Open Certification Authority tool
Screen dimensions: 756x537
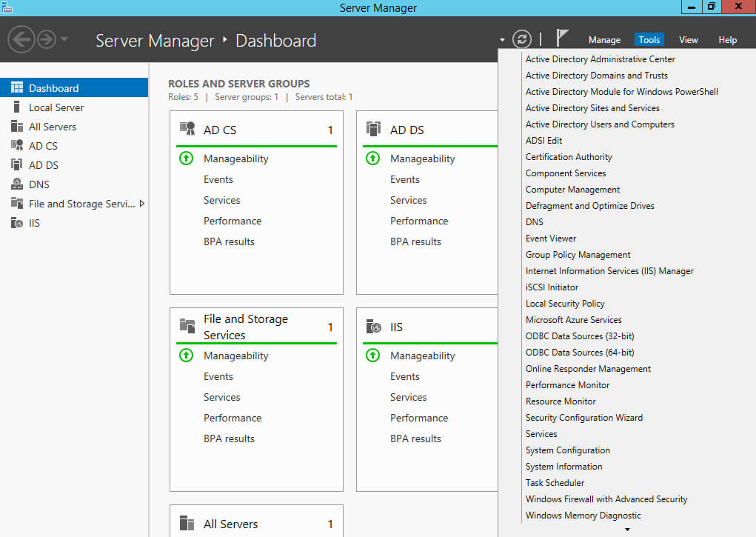click(x=569, y=157)
